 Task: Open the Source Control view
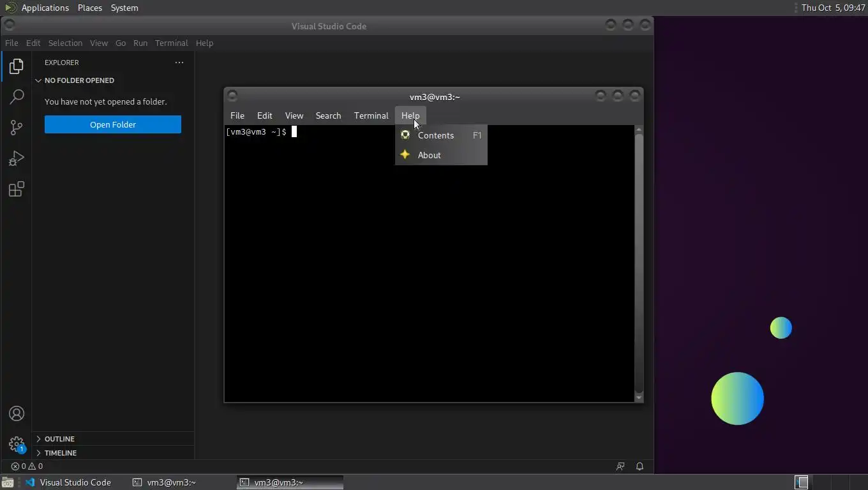17,128
